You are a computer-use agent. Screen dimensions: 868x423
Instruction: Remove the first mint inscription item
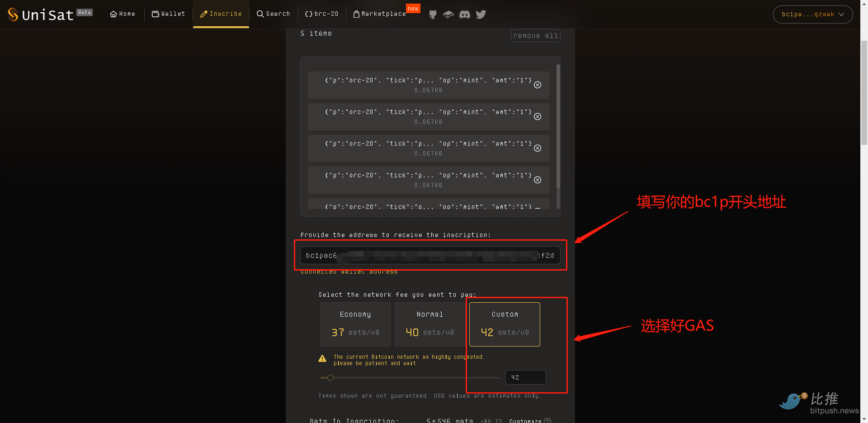coord(538,85)
